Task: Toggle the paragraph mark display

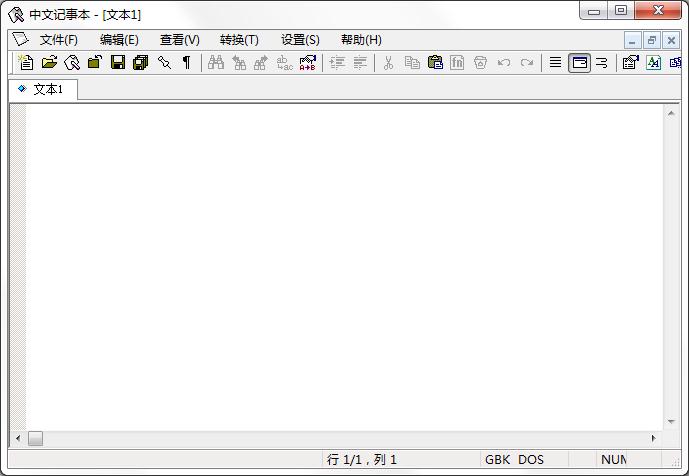Action: [x=187, y=63]
